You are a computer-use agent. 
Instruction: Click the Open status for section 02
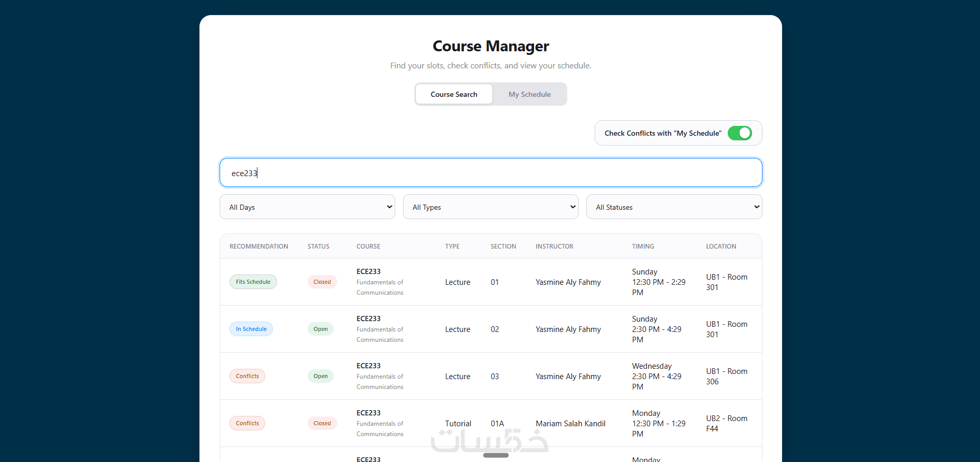point(321,329)
